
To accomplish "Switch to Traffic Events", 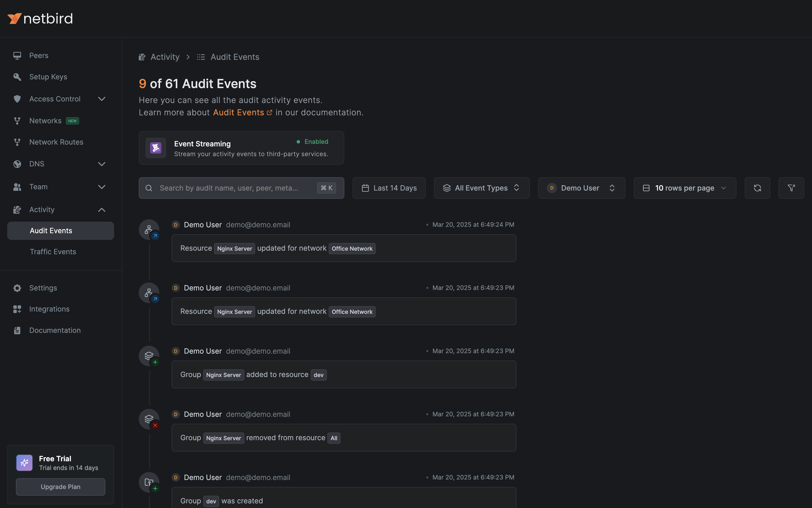I will coord(53,251).
